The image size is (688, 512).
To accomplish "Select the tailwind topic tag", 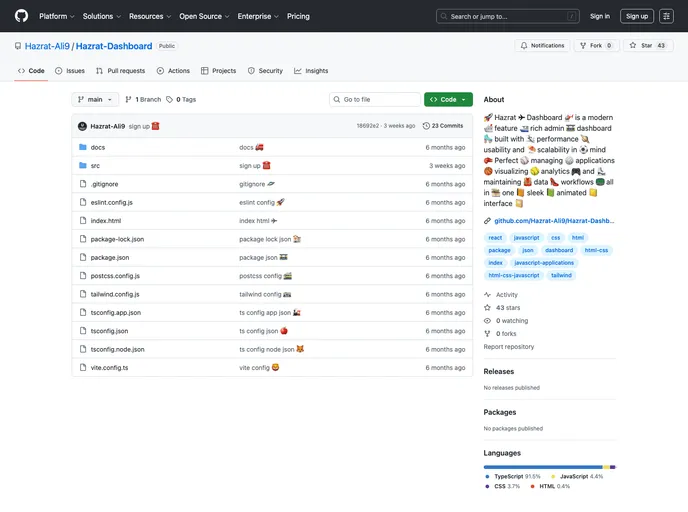I will 561,276.
